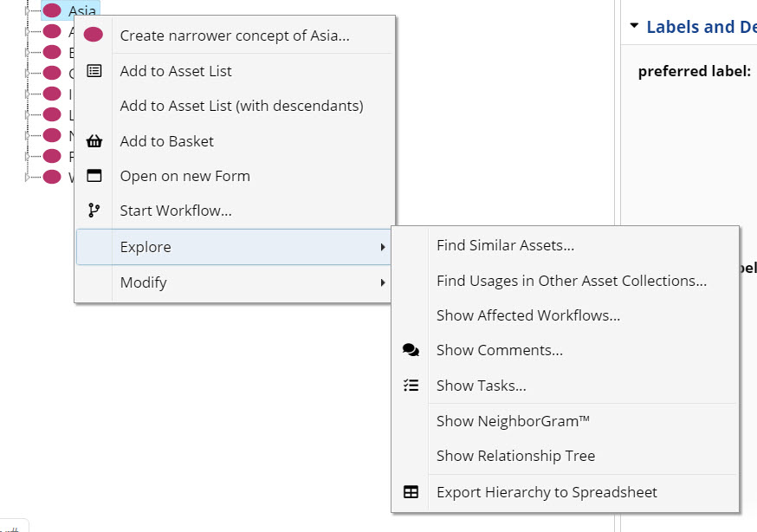Open Show NeighborGram™

click(513, 421)
